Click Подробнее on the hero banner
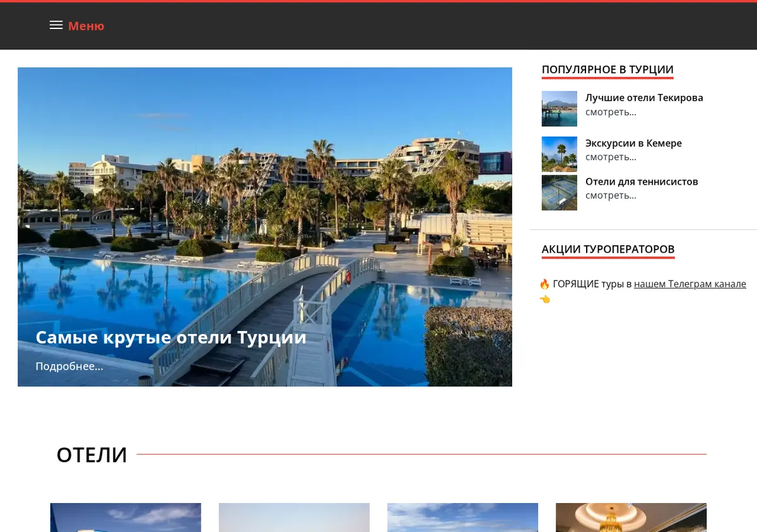This screenshot has width=757, height=532. (x=69, y=366)
